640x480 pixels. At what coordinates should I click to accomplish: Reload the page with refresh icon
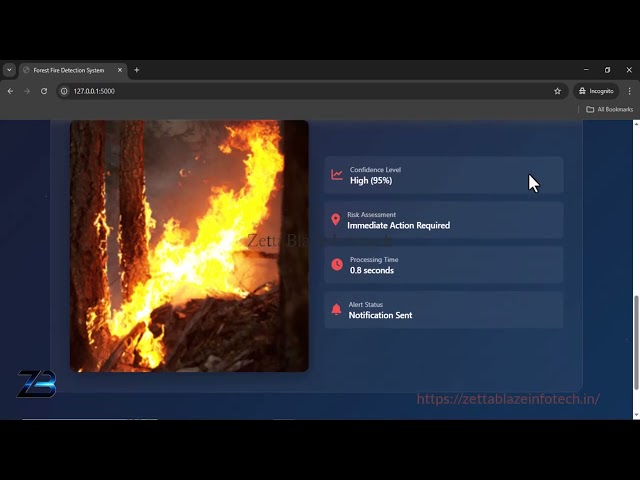44,91
